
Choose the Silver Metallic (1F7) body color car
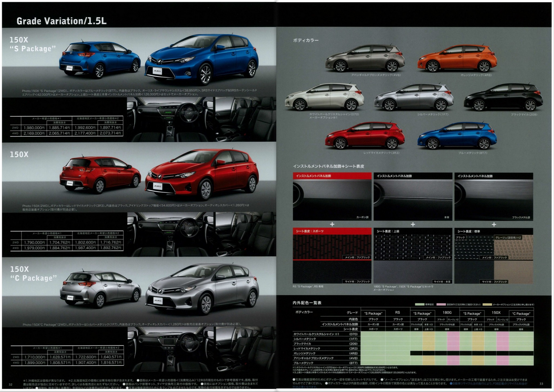pos(414,97)
